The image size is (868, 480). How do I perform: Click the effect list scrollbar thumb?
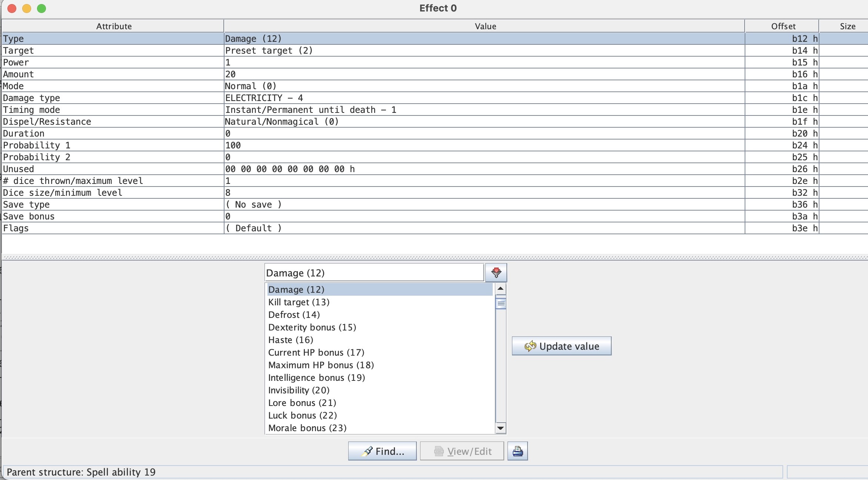500,304
